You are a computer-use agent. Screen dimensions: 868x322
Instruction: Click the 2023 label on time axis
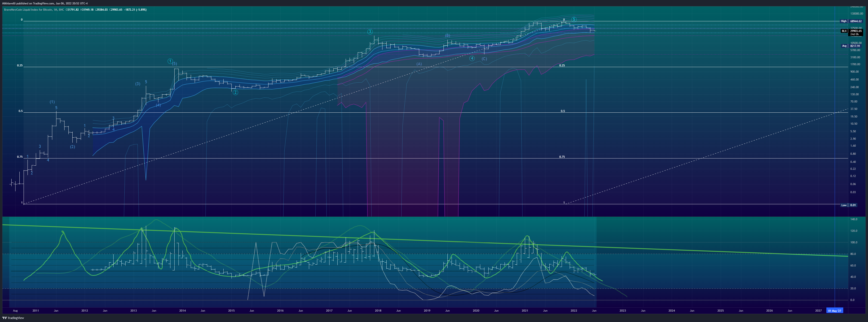click(x=623, y=310)
